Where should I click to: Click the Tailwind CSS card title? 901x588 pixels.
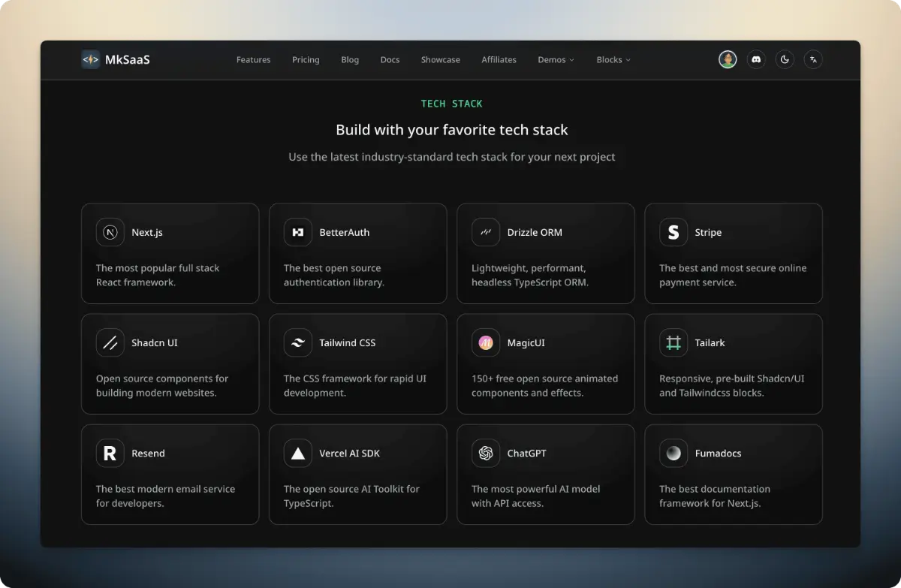coord(348,342)
